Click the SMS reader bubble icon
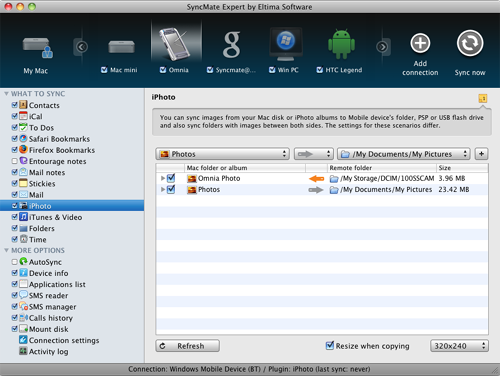Screen dimensions: 500x376 click(x=23, y=295)
